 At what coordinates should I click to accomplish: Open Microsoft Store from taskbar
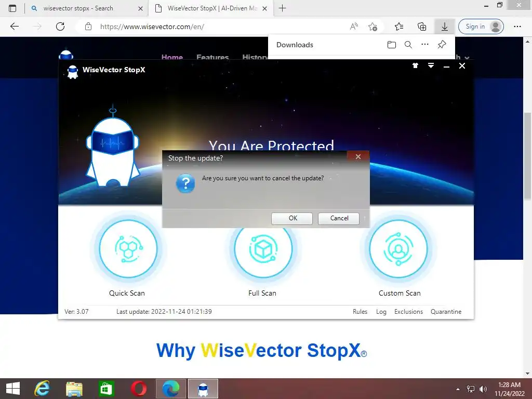[x=106, y=389]
